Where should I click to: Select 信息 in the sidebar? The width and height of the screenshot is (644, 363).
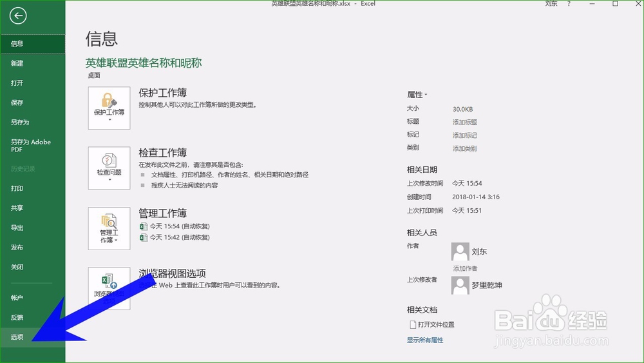32,44
